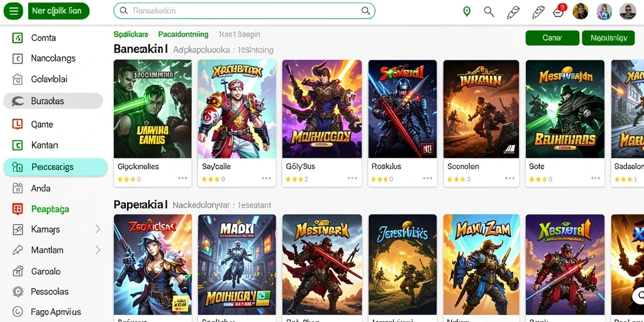Click the icon beside 'Peoceacigs' in the sidebar
The image size is (644, 322).
tap(17, 167)
